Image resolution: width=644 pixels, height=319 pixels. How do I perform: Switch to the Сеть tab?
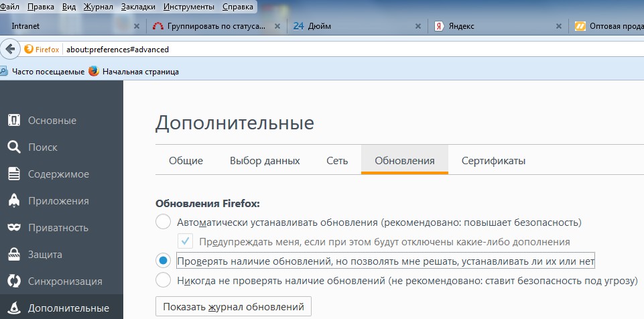[x=337, y=161]
